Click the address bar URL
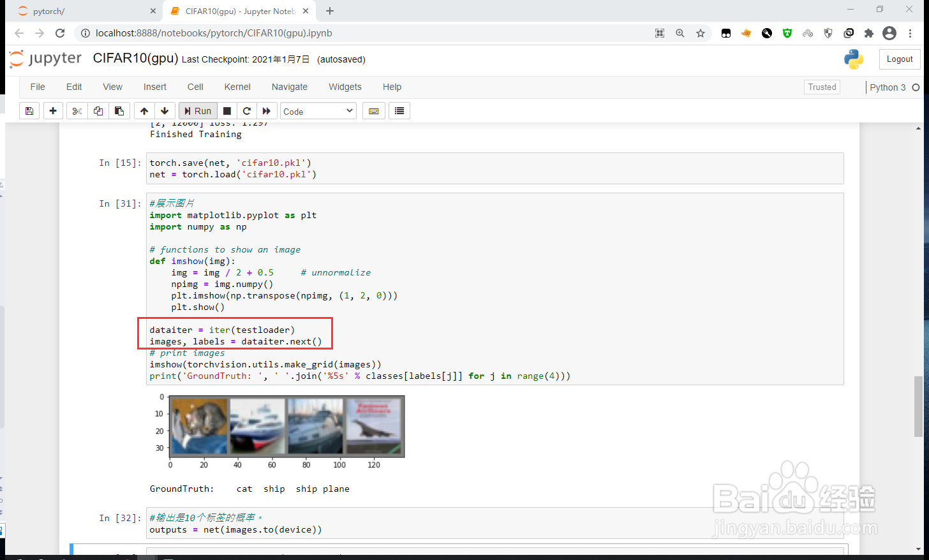The height and width of the screenshot is (560, 929). click(214, 33)
